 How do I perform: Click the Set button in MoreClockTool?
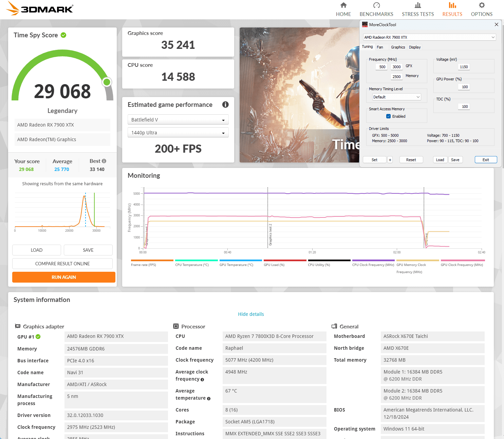click(374, 160)
